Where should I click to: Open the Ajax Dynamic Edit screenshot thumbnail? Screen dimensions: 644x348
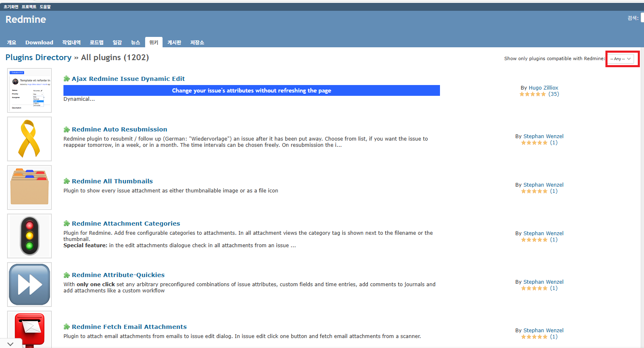pos(29,90)
